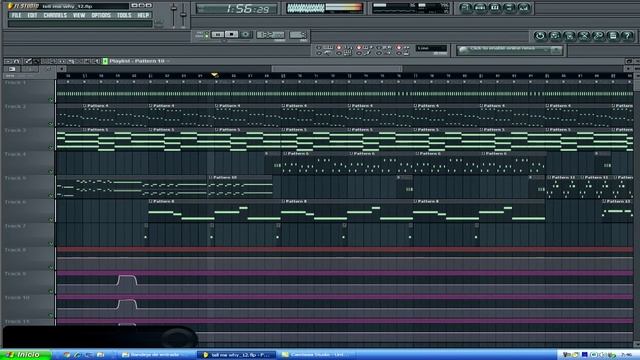Click the play button in transport panel
The height and width of the screenshot is (360, 640).
[x=218, y=35]
